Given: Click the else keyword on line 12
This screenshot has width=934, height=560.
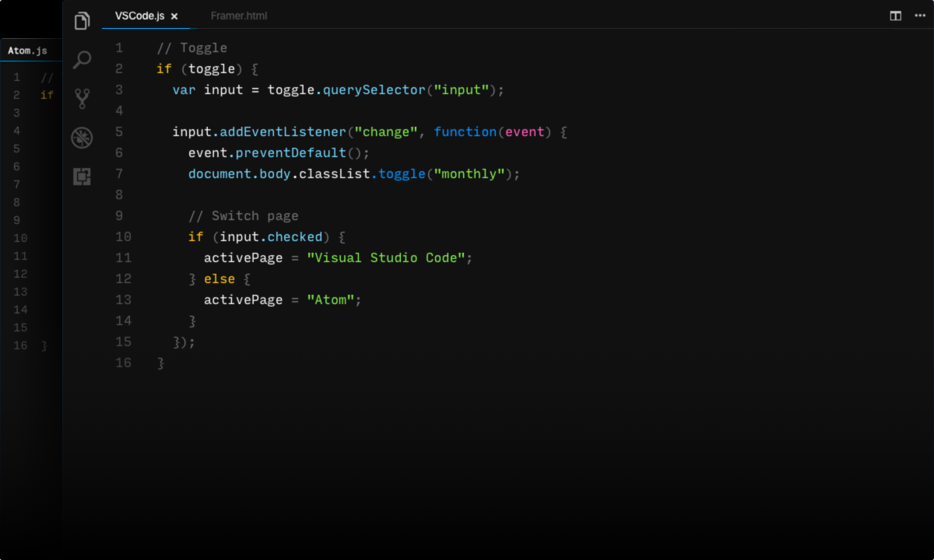Looking at the screenshot, I should pos(219,279).
